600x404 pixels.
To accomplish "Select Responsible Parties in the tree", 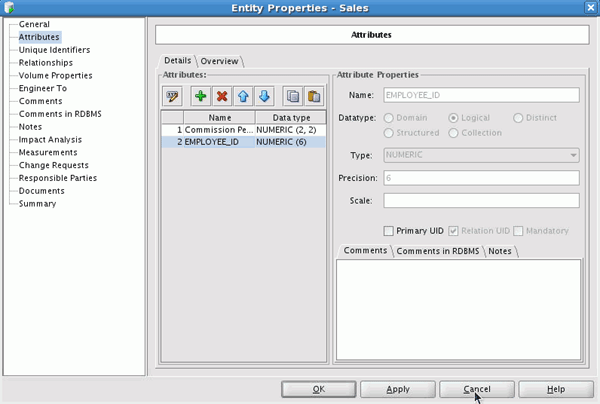I will pos(58,178).
